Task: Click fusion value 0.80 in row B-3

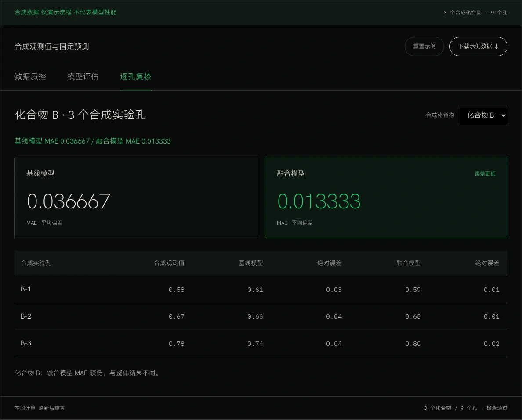Action: click(413, 344)
